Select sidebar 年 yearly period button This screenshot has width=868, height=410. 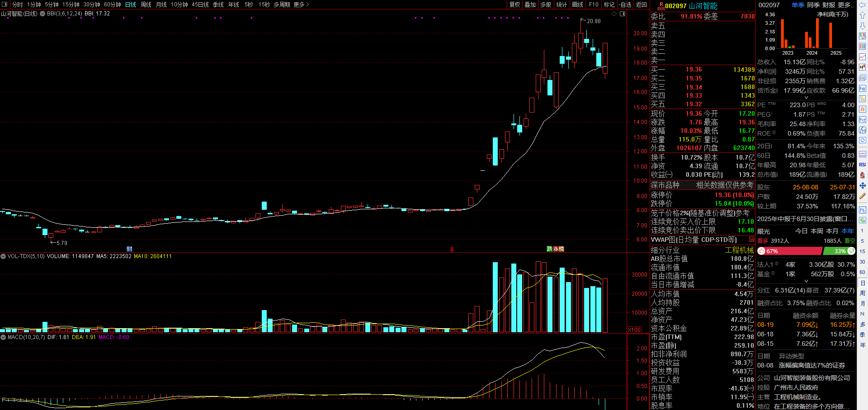click(x=862, y=345)
